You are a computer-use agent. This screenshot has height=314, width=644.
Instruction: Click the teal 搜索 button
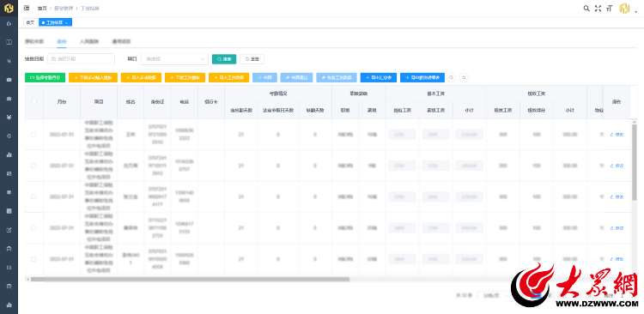[224, 59]
